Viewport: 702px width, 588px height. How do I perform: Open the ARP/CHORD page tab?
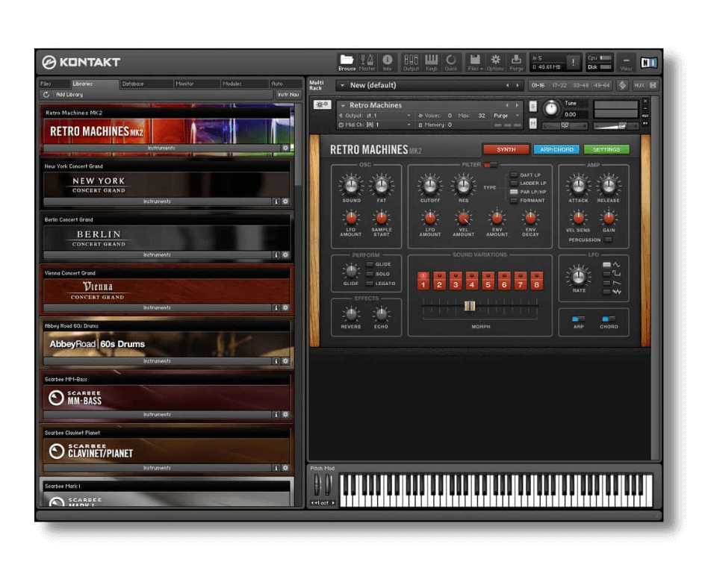[556, 149]
